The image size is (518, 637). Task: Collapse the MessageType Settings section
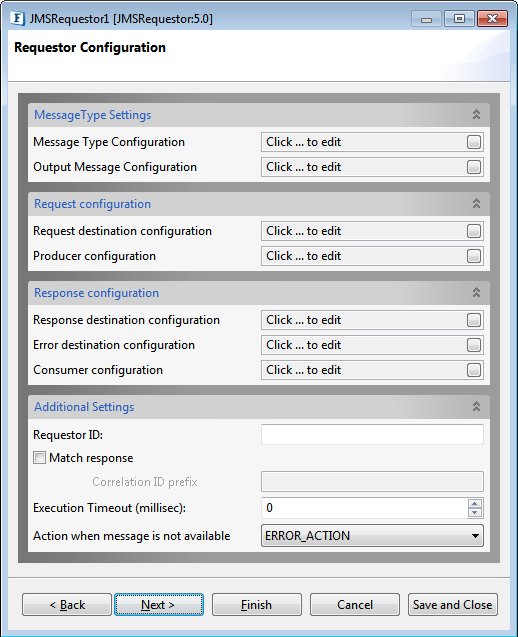[x=476, y=115]
